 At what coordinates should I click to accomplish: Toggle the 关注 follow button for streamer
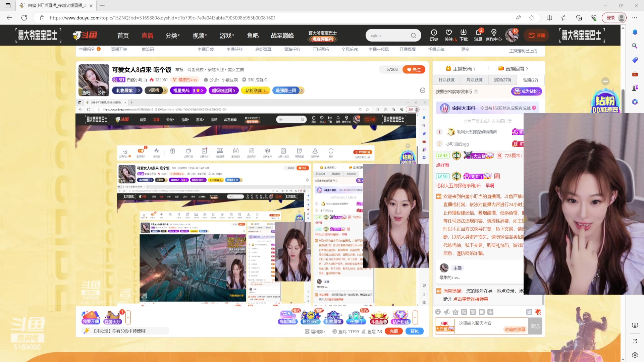pyautogui.click(x=414, y=69)
